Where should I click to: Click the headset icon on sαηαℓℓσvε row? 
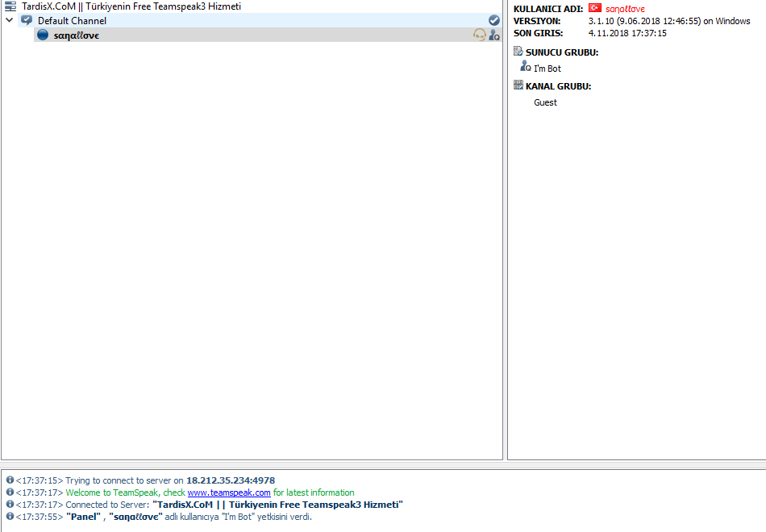pyautogui.click(x=480, y=35)
